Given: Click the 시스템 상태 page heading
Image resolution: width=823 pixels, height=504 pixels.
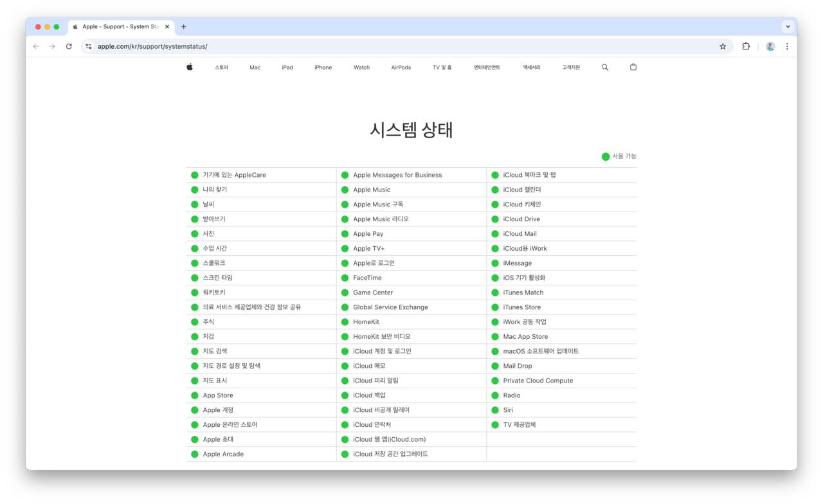Looking at the screenshot, I should 411,130.
